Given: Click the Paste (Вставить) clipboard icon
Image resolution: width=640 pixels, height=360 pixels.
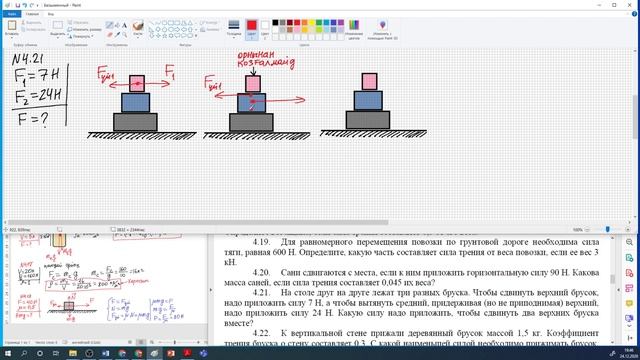Looking at the screenshot, I should click(12, 26).
